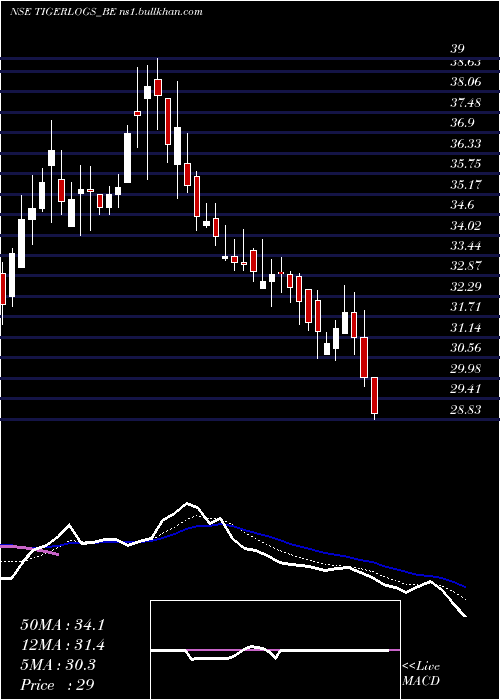Click price axis label 32.29
This screenshot has width=500, height=700.
click(x=465, y=287)
